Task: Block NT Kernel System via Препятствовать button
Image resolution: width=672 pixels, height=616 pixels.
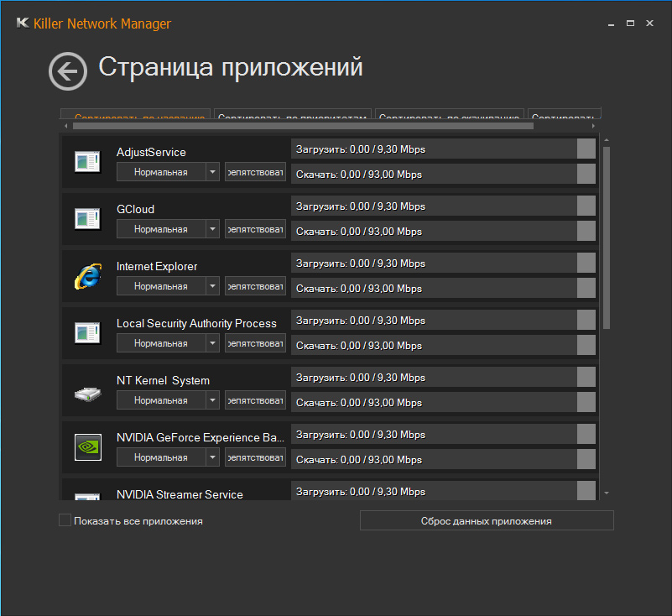Action: (255, 400)
